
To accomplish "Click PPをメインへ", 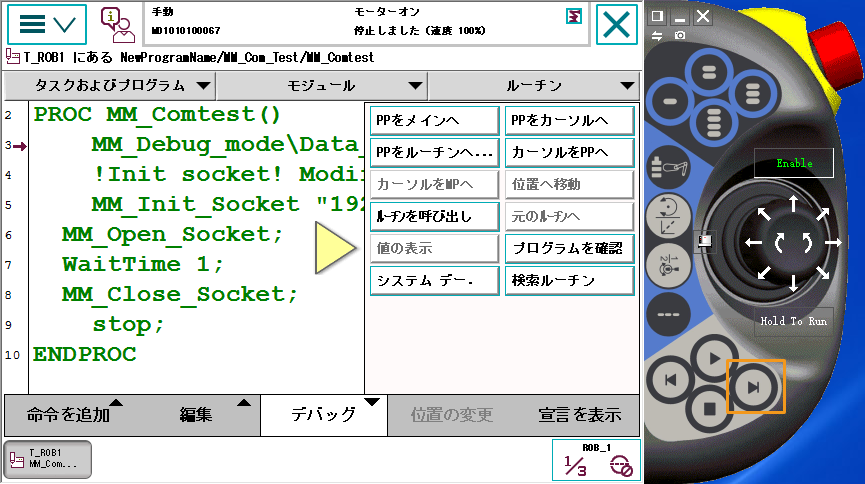I will coord(435,121).
